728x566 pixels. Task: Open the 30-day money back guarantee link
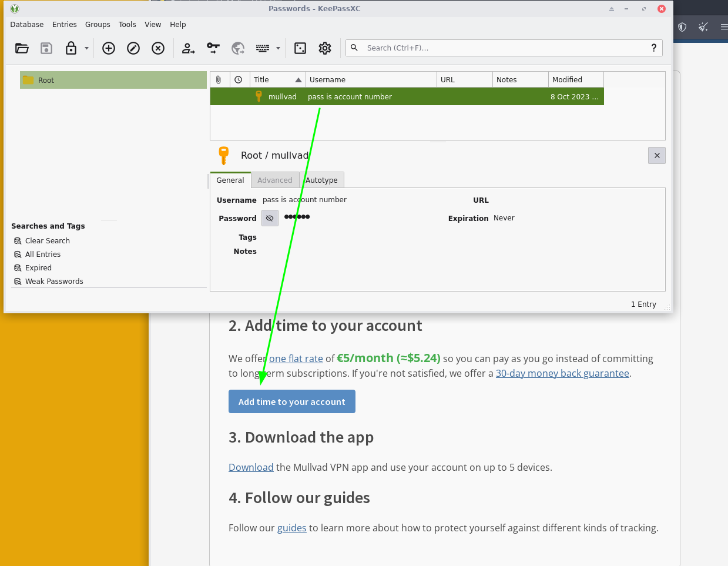(x=562, y=373)
